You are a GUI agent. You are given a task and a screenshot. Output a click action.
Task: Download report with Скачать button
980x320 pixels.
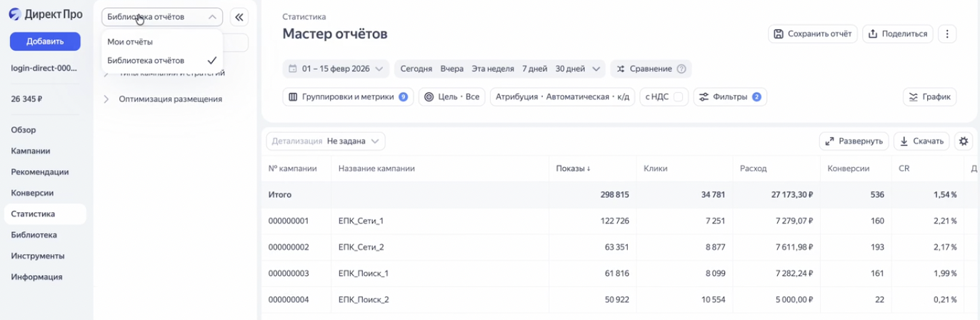921,141
